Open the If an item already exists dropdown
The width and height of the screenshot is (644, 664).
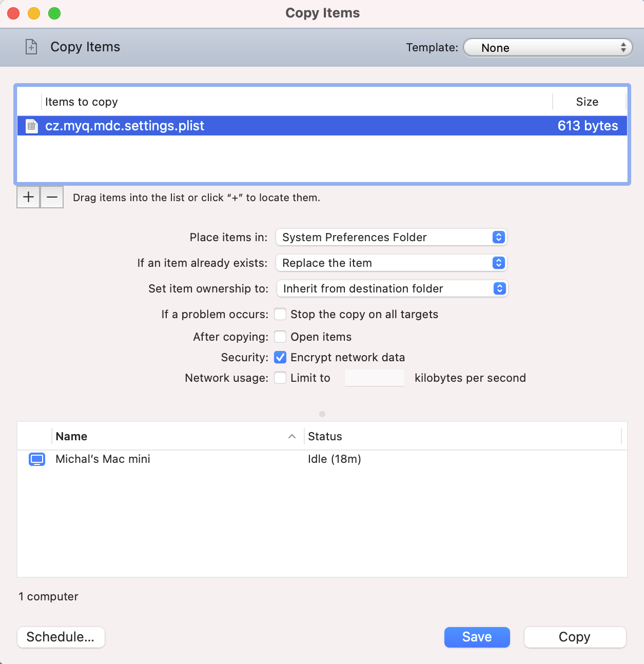pos(391,263)
